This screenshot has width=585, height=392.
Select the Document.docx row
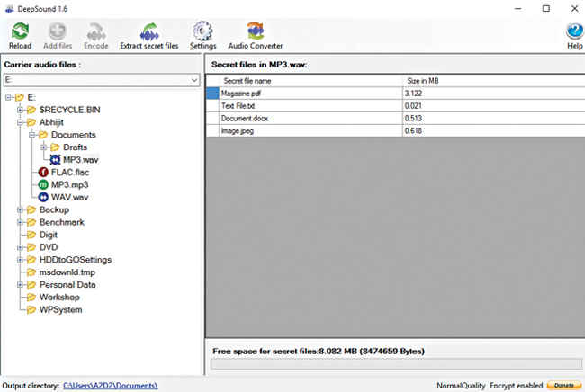pos(395,119)
